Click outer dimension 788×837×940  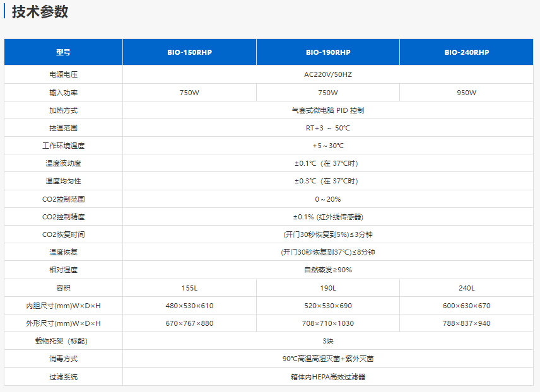(x=466, y=323)
